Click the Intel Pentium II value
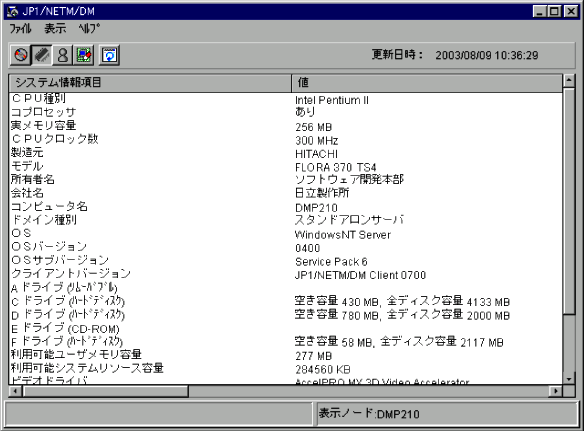The width and height of the screenshot is (584, 431). pyautogui.click(x=331, y=100)
